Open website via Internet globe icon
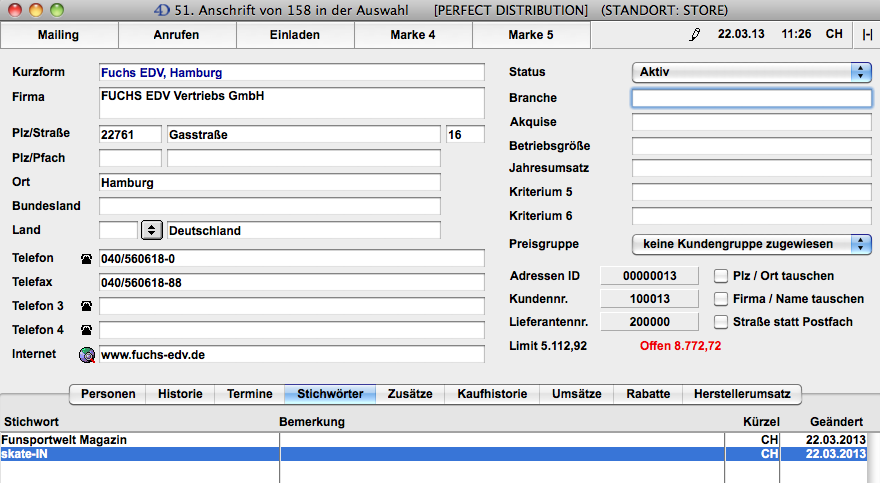The image size is (880, 483). tap(86, 354)
